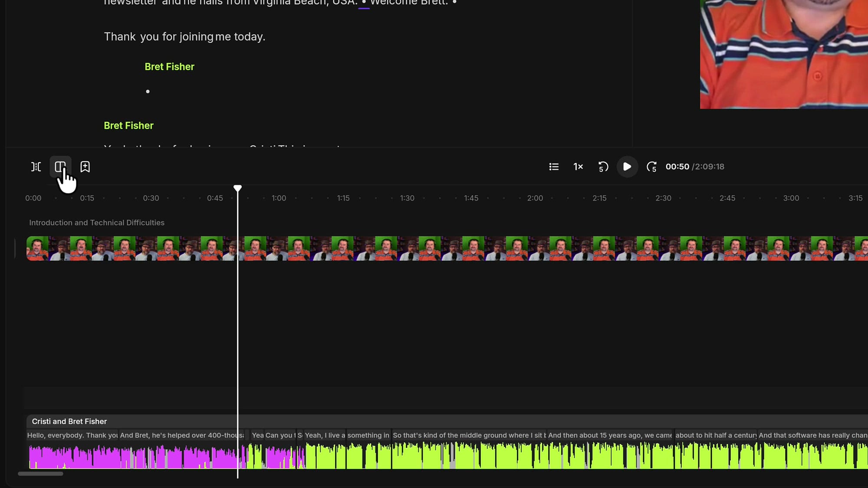Click the 2:30 ruler mark
The image size is (868, 488).
coord(663,198)
